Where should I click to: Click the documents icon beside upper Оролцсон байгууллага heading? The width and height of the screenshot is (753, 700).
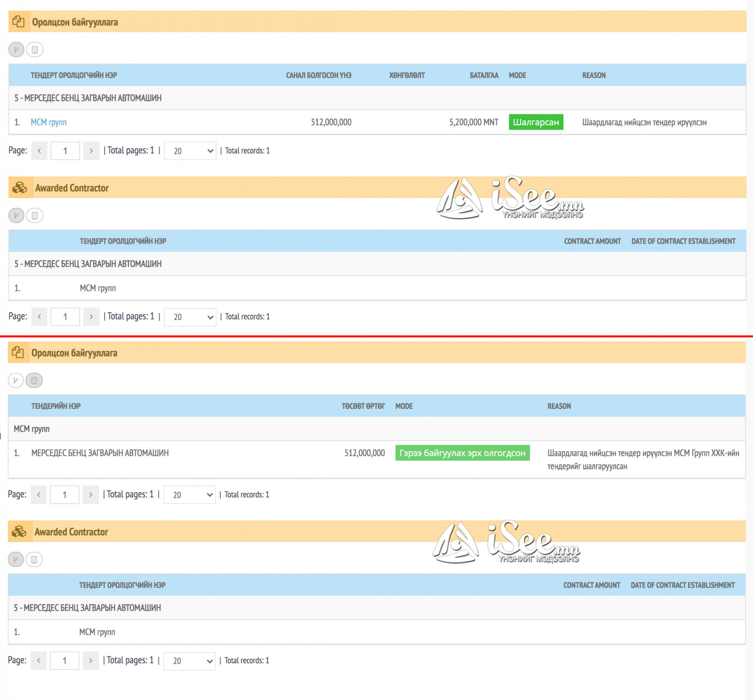pos(18,22)
